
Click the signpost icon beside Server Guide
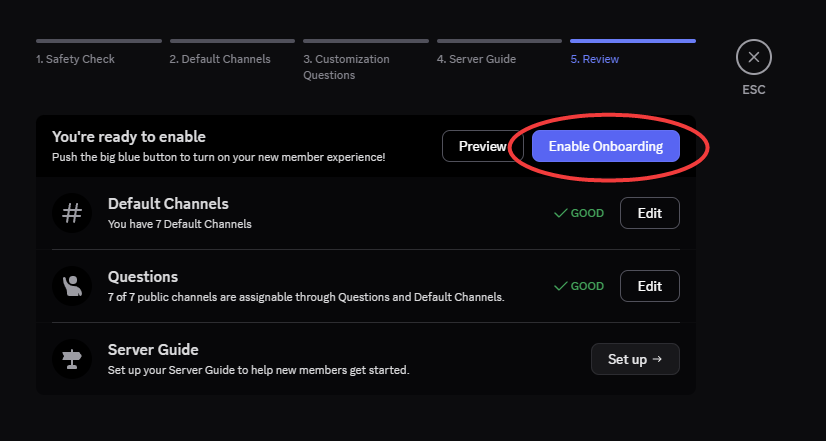coord(72,359)
